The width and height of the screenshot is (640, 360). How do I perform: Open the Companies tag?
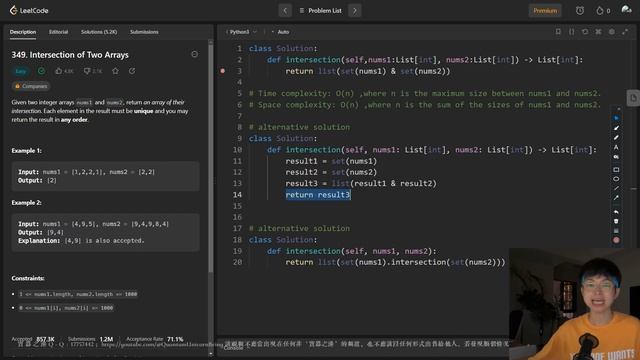pyautogui.click(x=31, y=86)
